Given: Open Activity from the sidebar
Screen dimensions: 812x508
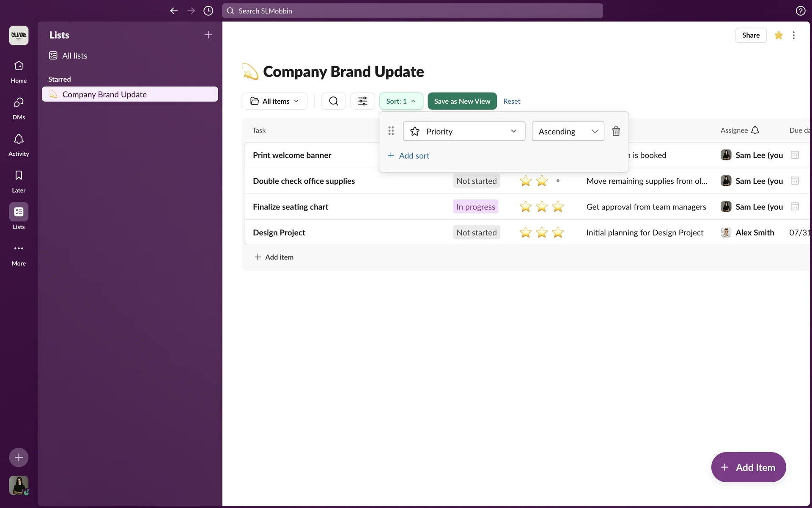Looking at the screenshot, I should click(19, 144).
